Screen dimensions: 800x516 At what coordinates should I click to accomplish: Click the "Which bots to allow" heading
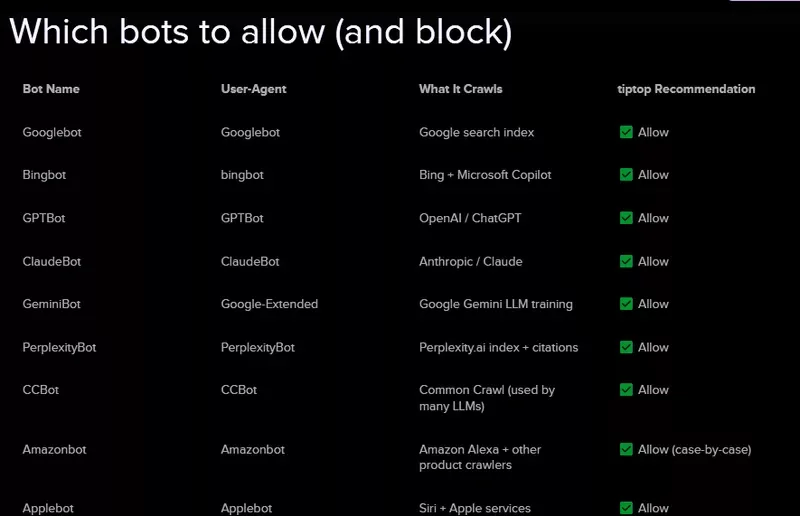[x=261, y=32]
